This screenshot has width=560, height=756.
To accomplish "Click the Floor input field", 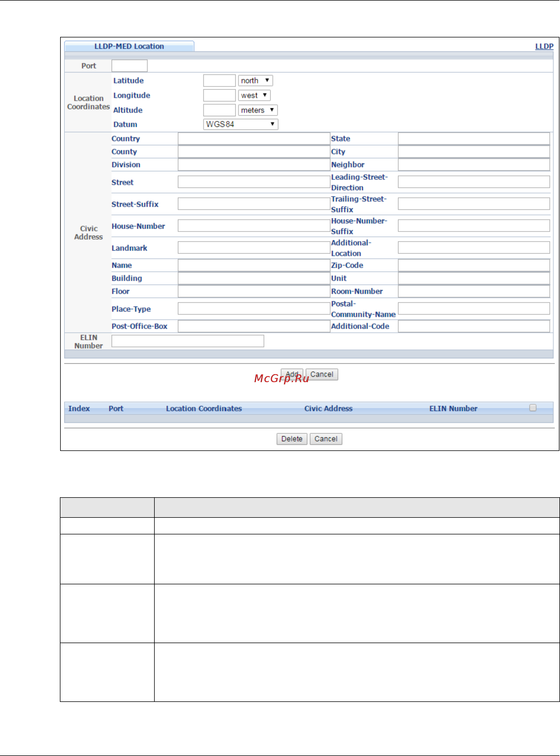I will [254, 291].
